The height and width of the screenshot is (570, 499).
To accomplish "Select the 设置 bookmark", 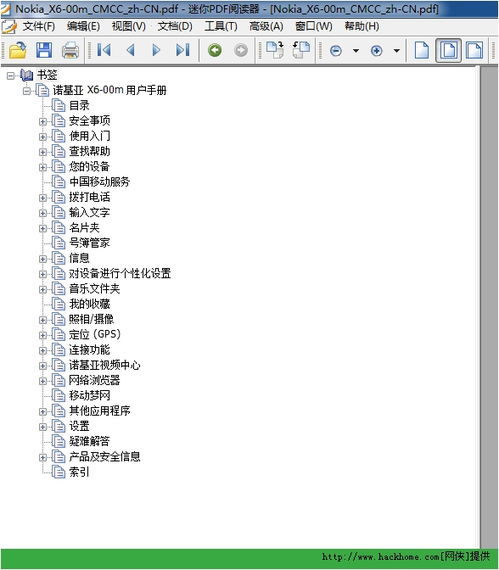I will [79, 426].
